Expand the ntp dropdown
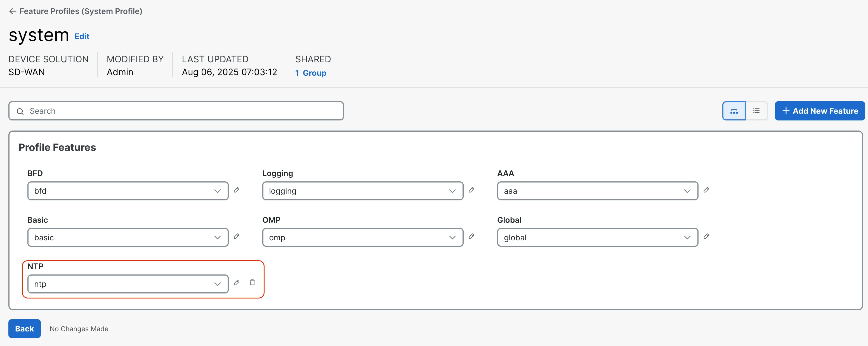Screen dimensions: 868x346 (128, 284)
